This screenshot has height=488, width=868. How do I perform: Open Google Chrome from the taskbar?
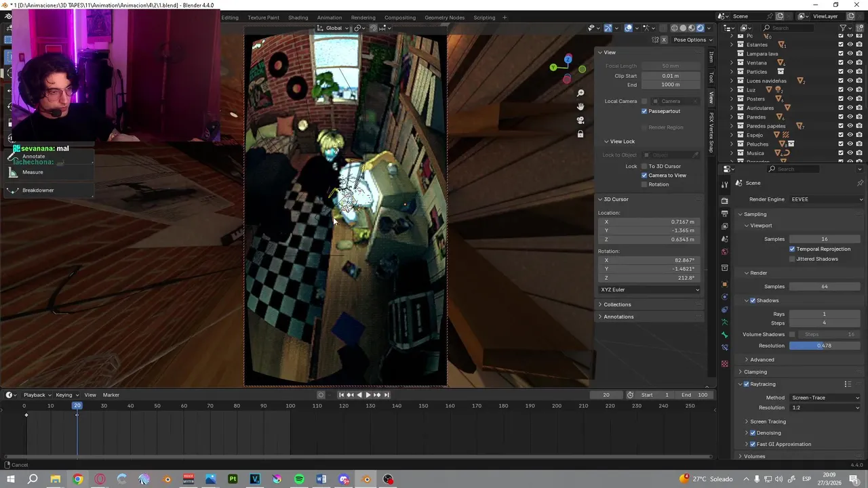(77, 479)
